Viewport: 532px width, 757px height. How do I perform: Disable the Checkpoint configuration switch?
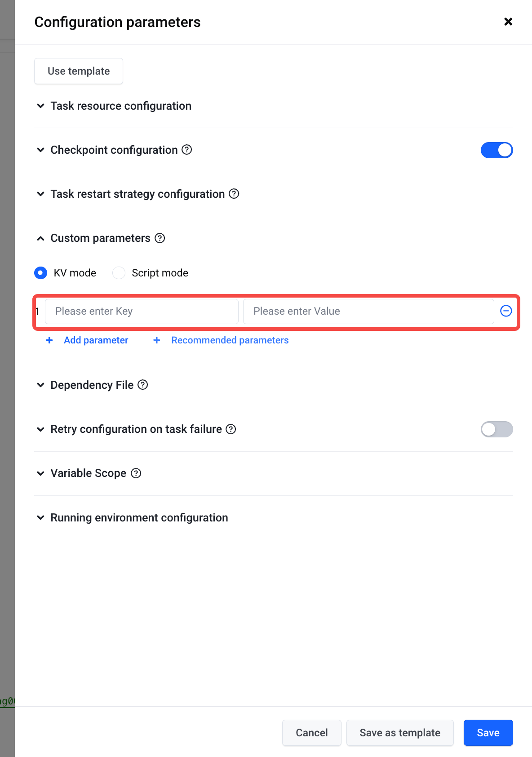coord(497,150)
